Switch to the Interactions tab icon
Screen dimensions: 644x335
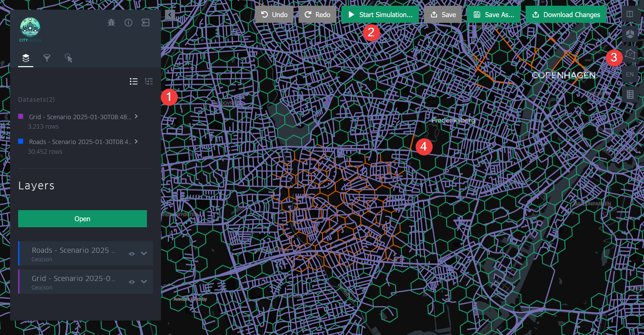(x=68, y=58)
